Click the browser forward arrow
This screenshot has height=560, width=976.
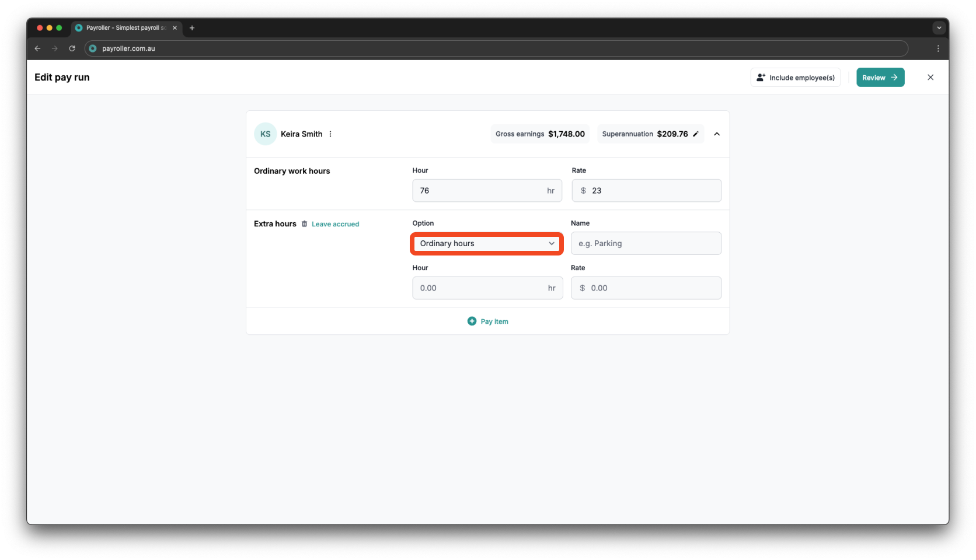tap(55, 48)
